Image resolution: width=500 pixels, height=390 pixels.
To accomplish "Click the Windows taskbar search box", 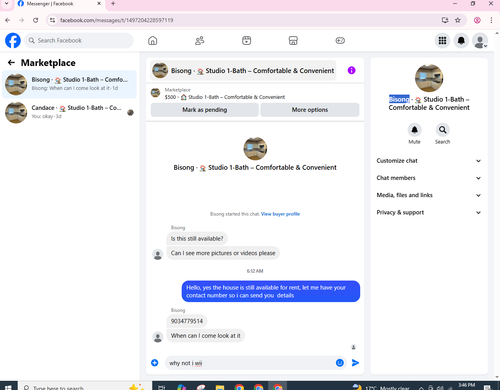I will tap(84, 387).
